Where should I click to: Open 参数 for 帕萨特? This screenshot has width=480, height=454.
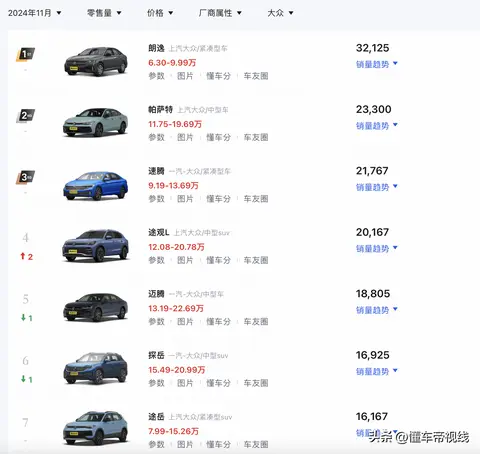[157, 137]
